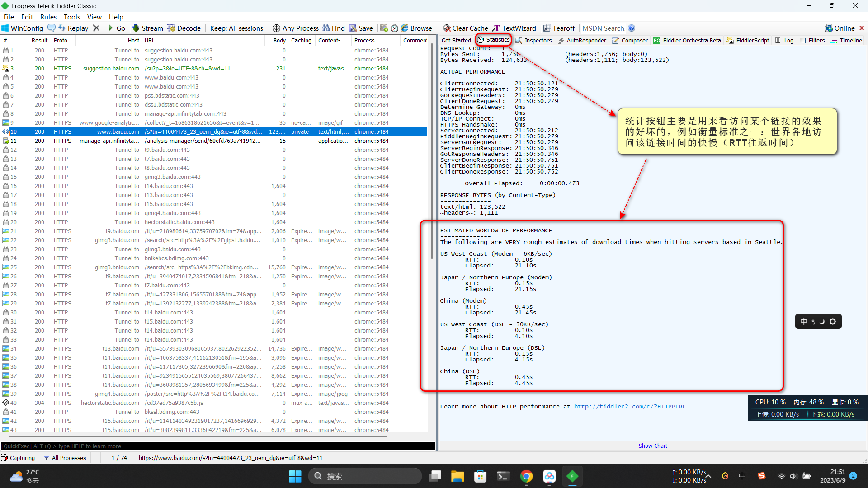Image resolution: width=868 pixels, height=488 pixels.
Task: Open Microsoft Store from taskbar
Action: 480,476
